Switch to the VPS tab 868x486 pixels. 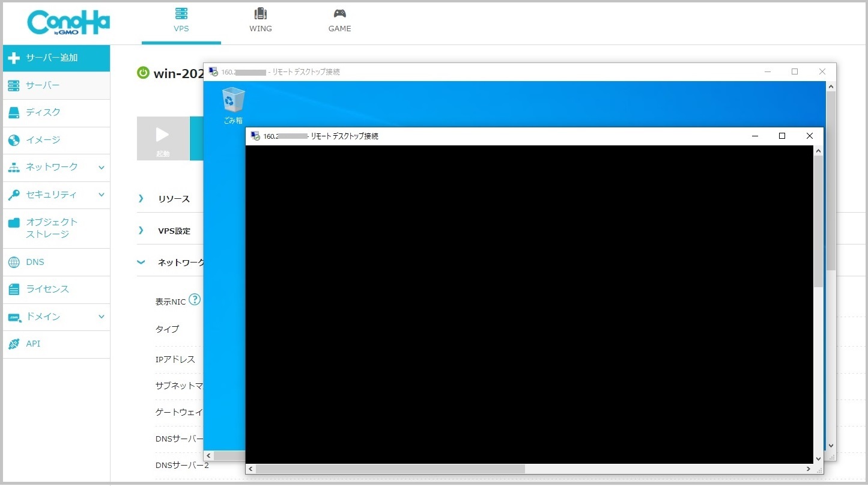pyautogui.click(x=181, y=22)
